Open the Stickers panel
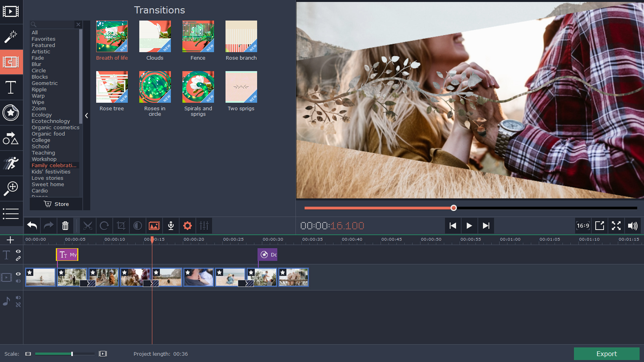Screen dimensions: 644x362 click(x=12, y=113)
